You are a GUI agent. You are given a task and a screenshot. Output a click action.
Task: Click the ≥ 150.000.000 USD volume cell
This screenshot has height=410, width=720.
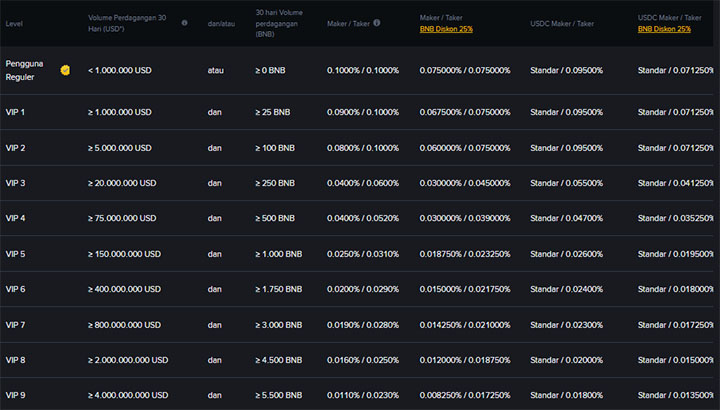(x=124, y=254)
